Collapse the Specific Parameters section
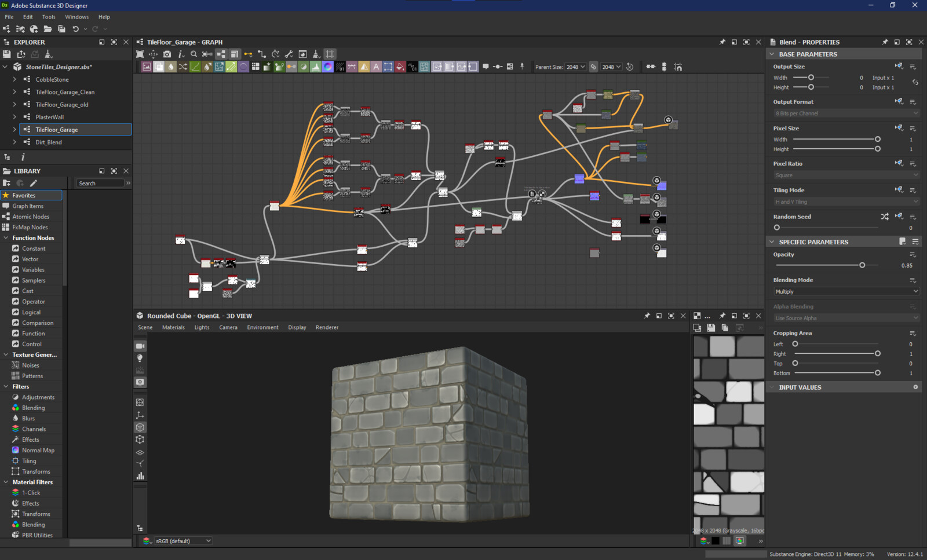 pyautogui.click(x=772, y=242)
